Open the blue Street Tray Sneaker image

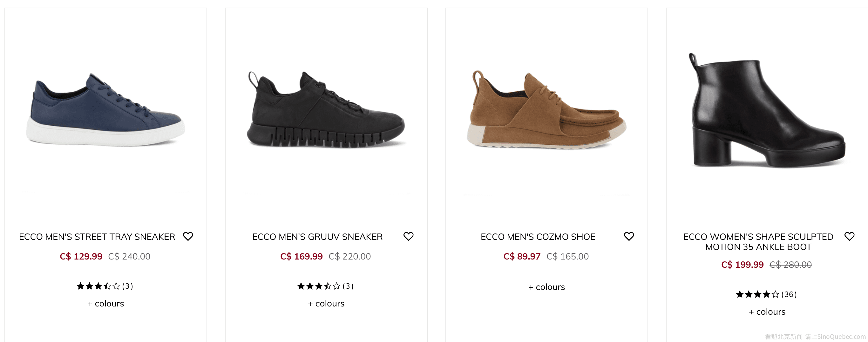[106, 111]
